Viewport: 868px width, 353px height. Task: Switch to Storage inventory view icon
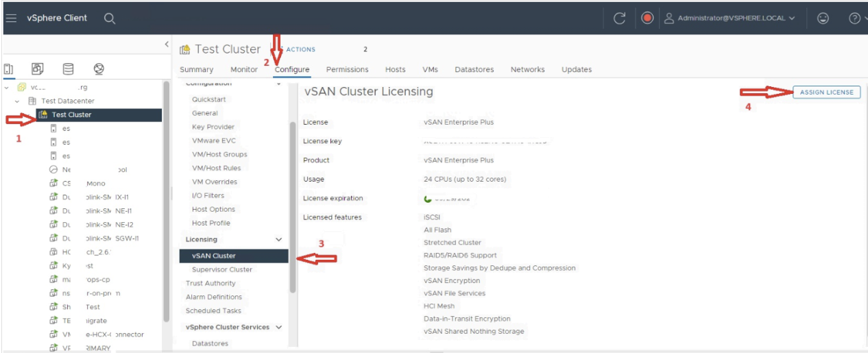pos(68,69)
